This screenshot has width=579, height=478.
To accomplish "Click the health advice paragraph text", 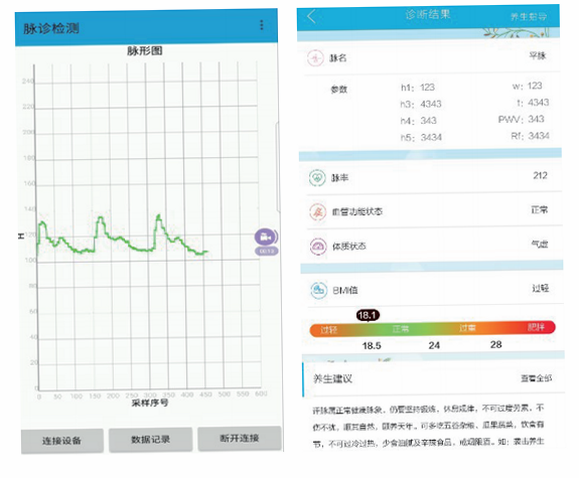I will tap(428, 425).
